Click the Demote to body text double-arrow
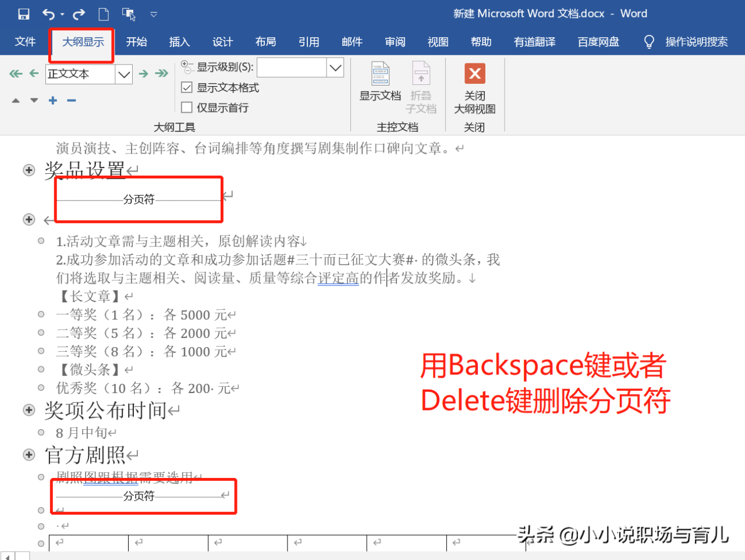 [161, 73]
